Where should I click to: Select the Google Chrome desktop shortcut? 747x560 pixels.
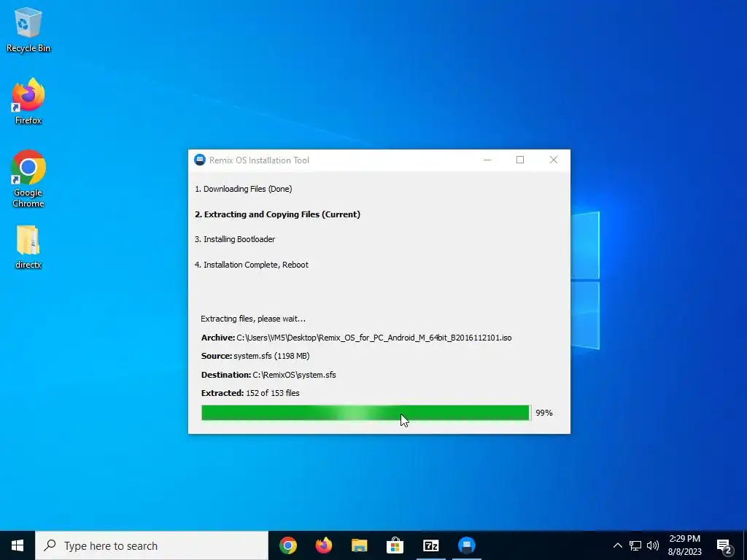(28, 179)
